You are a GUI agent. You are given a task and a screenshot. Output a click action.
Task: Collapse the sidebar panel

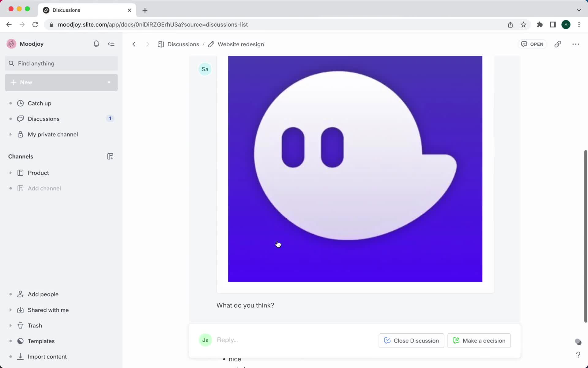pyautogui.click(x=111, y=44)
